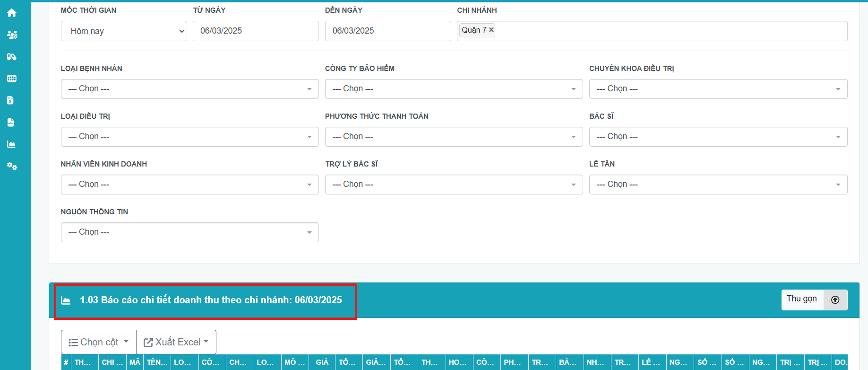868x370 pixels.
Task: Click the Đến ngày date field
Action: coord(387,31)
